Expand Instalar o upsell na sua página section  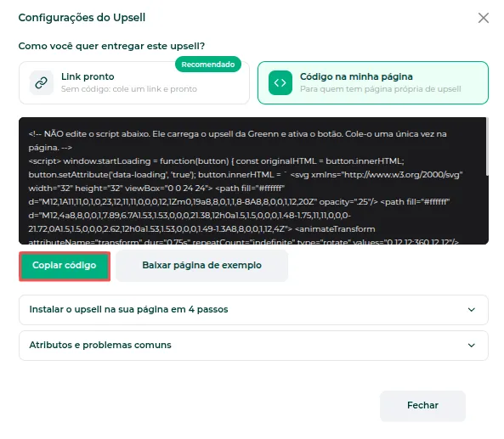click(x=253, y=310)
